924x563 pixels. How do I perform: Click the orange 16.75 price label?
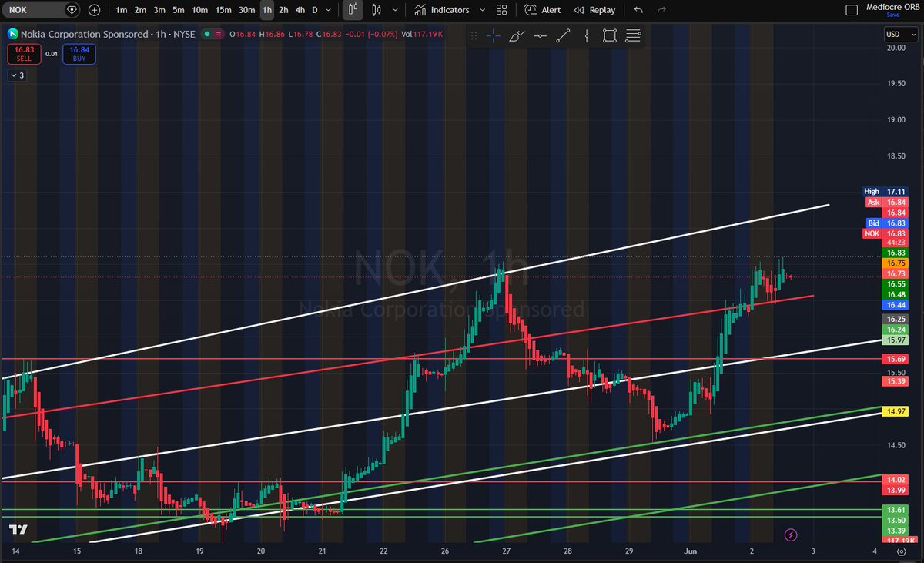896,263
